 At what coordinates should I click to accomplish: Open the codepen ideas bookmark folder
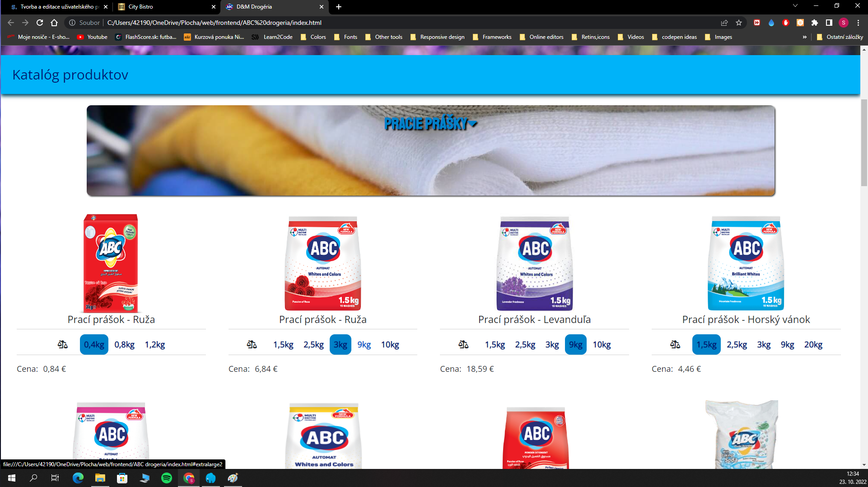(x=674, y=37)
